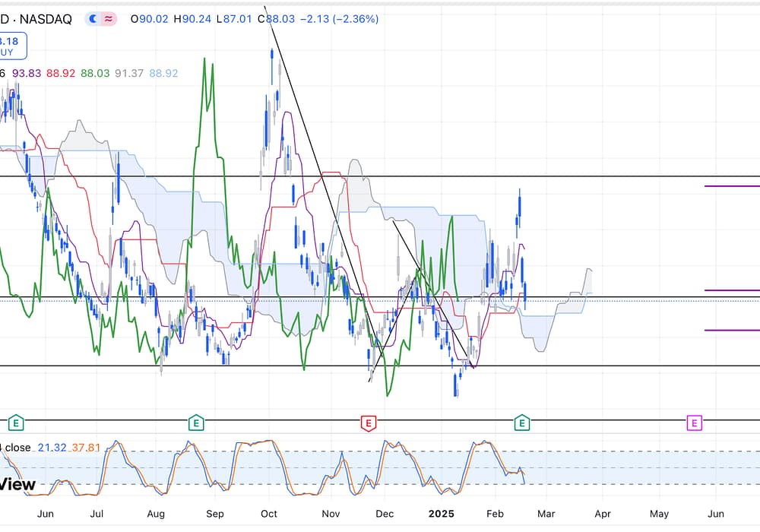Screen dimensions: 760x532
Task: Click the blue Buy price button
Action: click(x=12, y=46)
